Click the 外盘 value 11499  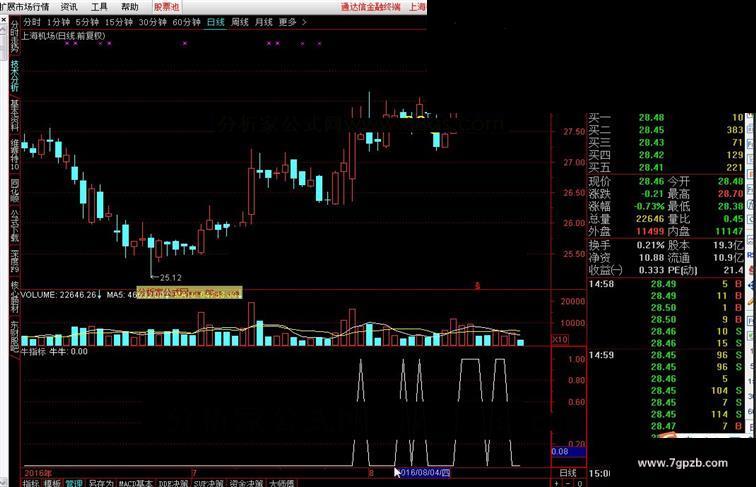click(x=650, y=231)
